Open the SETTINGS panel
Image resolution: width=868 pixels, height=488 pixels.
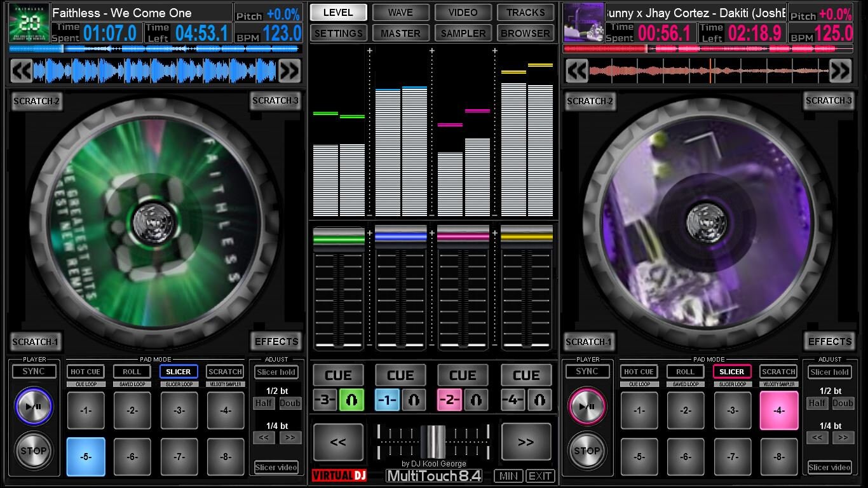338,33
